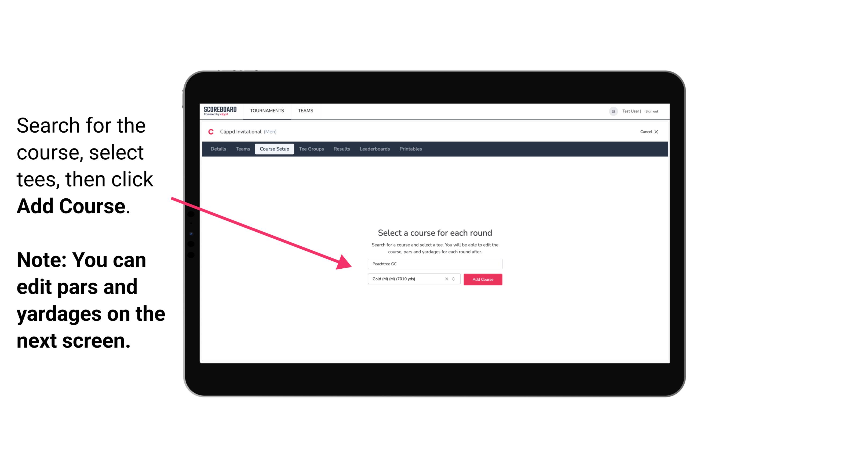Open the course search input field

point(435,263)
